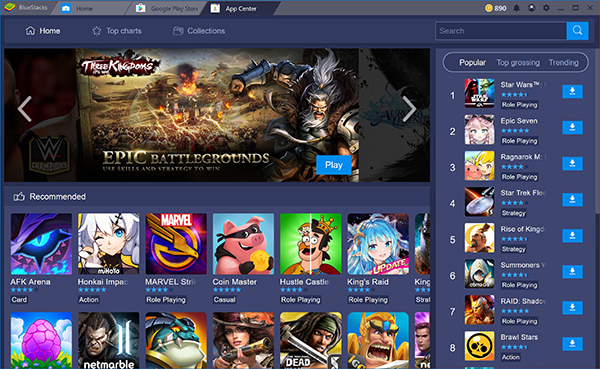The height and width of the screenshot is (369, 600).
Task: Open the dragon warrior game icon
Action: [x=176, y=341]
